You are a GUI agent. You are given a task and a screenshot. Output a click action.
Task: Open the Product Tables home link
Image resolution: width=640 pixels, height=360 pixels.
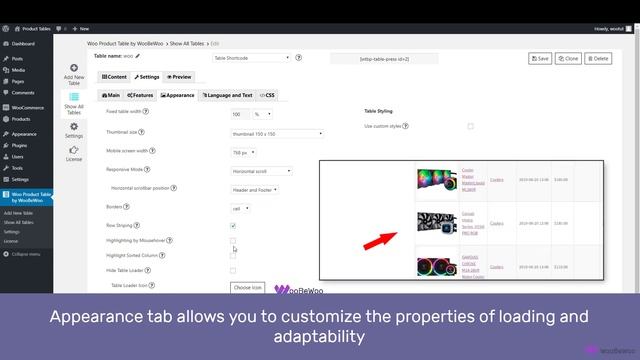click(33, 29)
